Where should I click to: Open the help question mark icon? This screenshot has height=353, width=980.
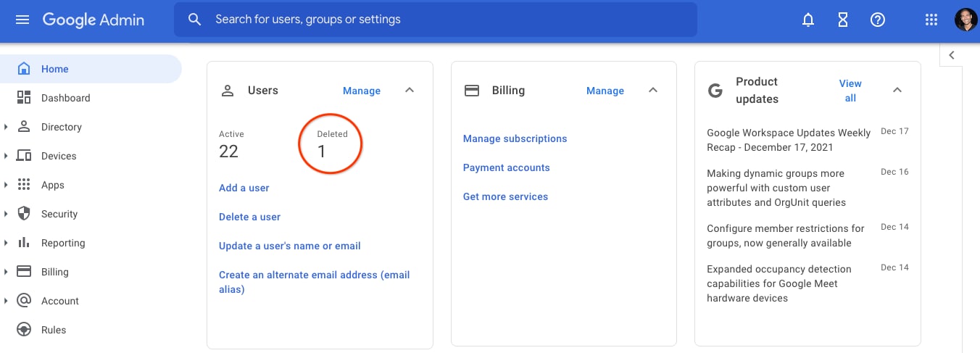(878, 20)
